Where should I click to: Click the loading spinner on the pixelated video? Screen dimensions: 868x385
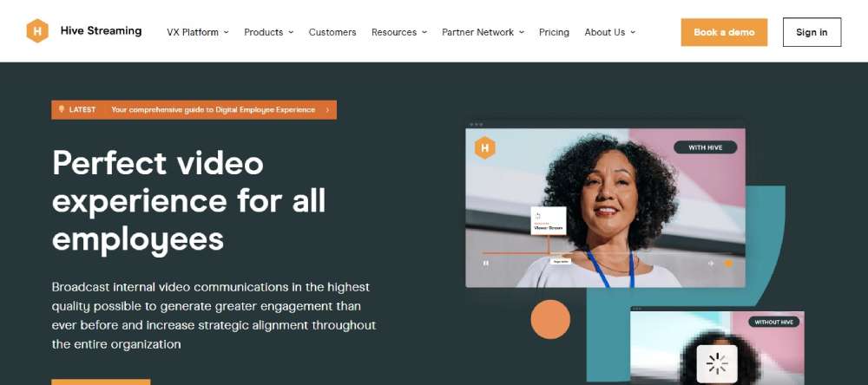tap(717, 363)
